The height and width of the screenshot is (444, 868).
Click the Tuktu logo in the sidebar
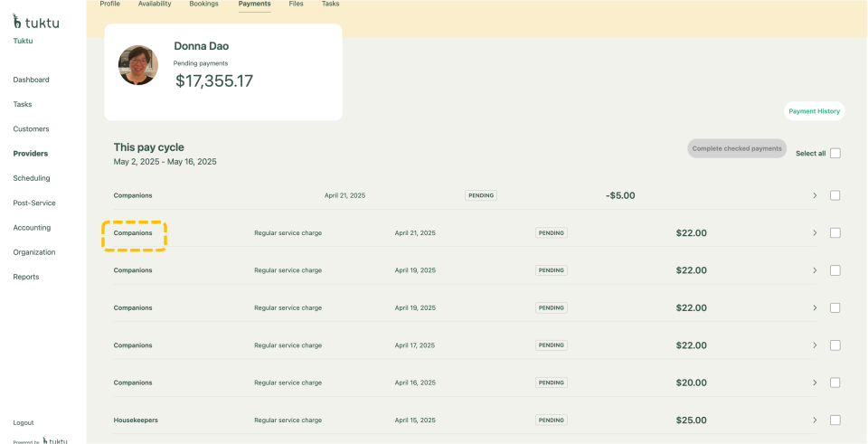36,22
